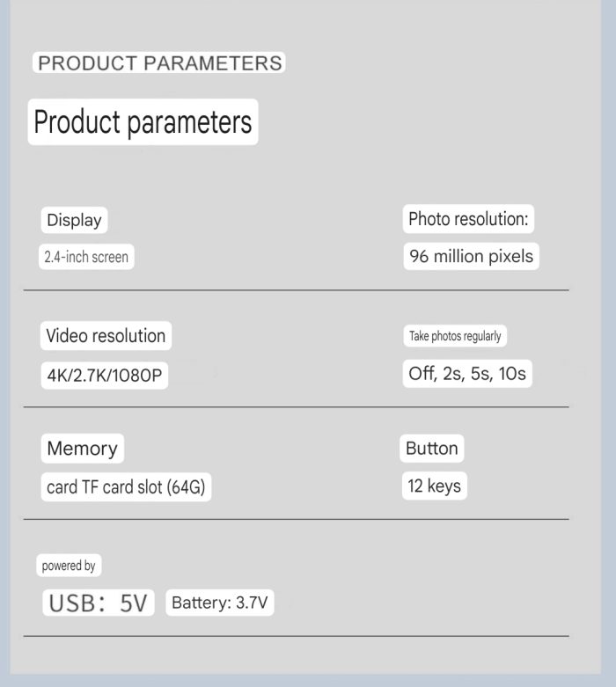Select the 2.4-inch screen value
This screenshot has width=616, height=687.
point(86,257)
